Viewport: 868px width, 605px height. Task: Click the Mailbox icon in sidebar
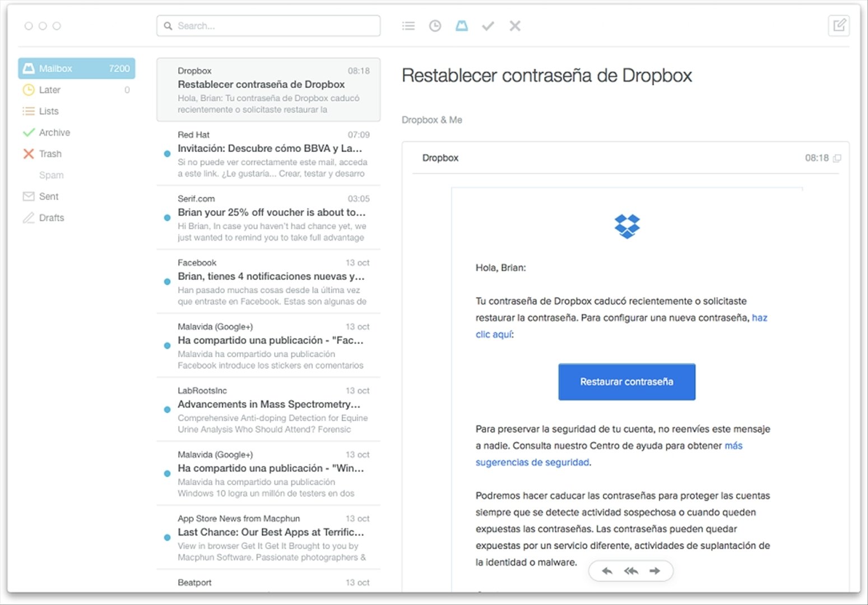click(x=29, y=68)
